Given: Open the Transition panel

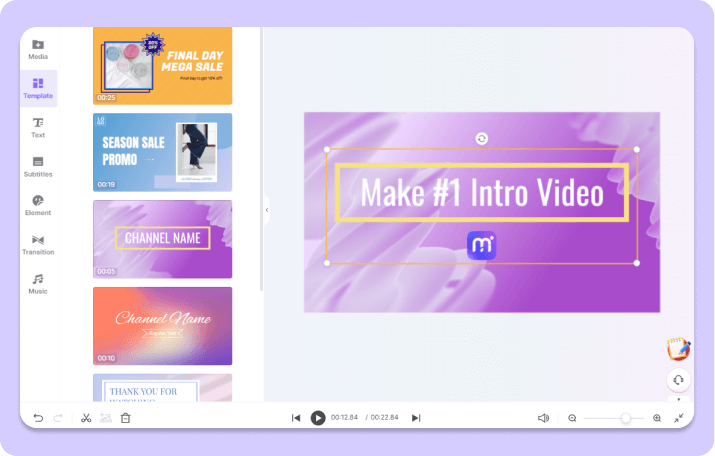Looking at the screenshot, I should 38,245.
